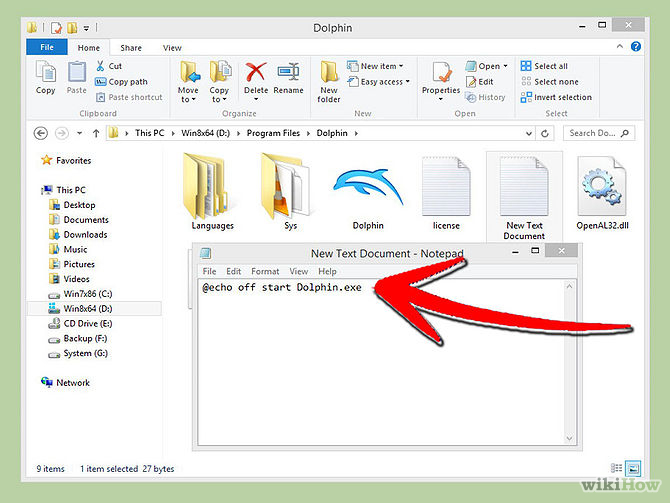Expand path after Dolphin breadcrumb
This screenshot has width=670, height=503.
[356, 133]
